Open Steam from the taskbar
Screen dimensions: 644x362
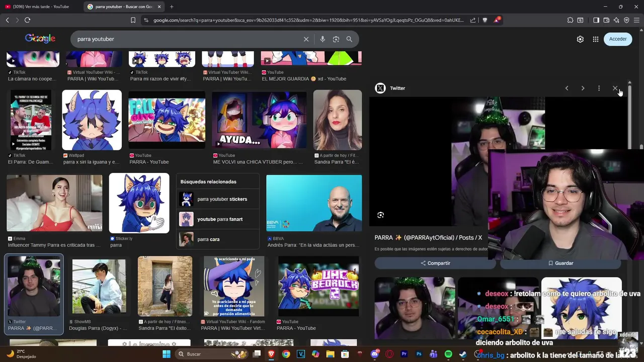463,354
